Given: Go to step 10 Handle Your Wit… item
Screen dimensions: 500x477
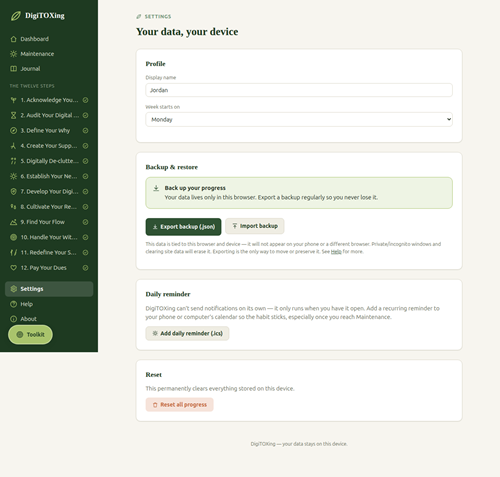Looking at the screenshot, I should [49, 237].
